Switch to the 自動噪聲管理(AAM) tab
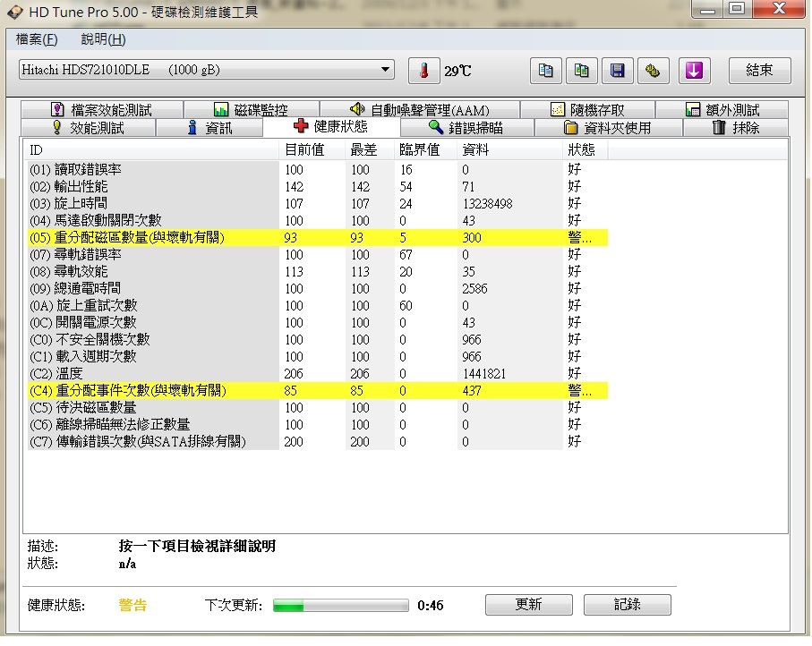 (x=420, y=110)
